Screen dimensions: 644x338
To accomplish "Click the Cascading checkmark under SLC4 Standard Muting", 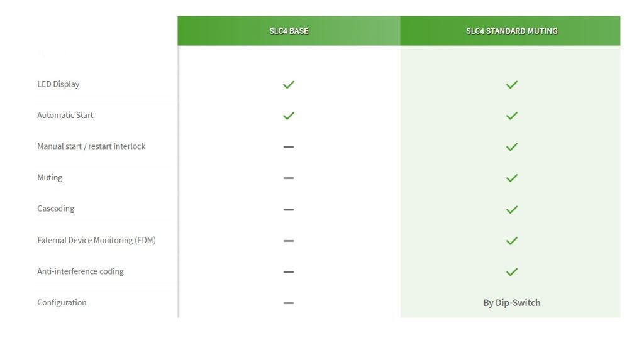I will click(x=512, y=209).
